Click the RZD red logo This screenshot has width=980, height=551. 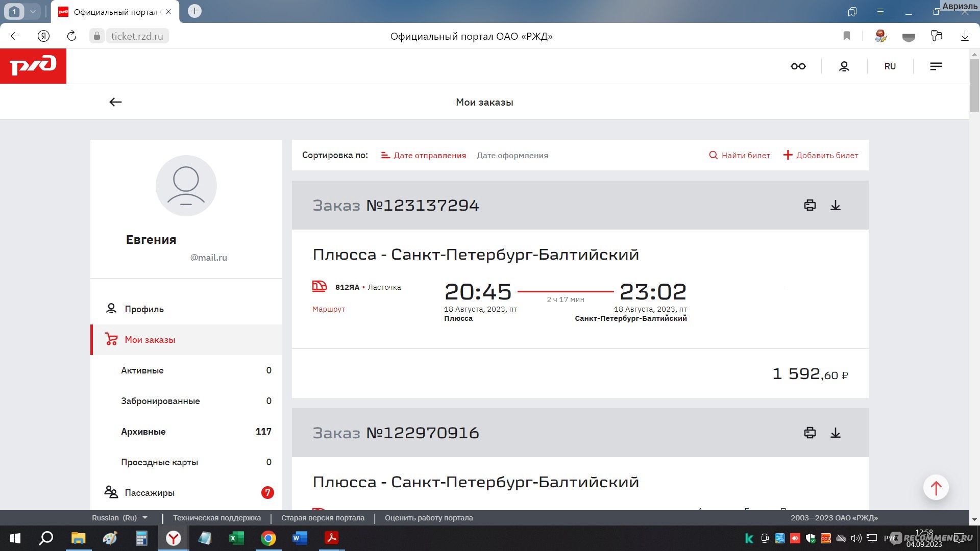click(33, 66)
